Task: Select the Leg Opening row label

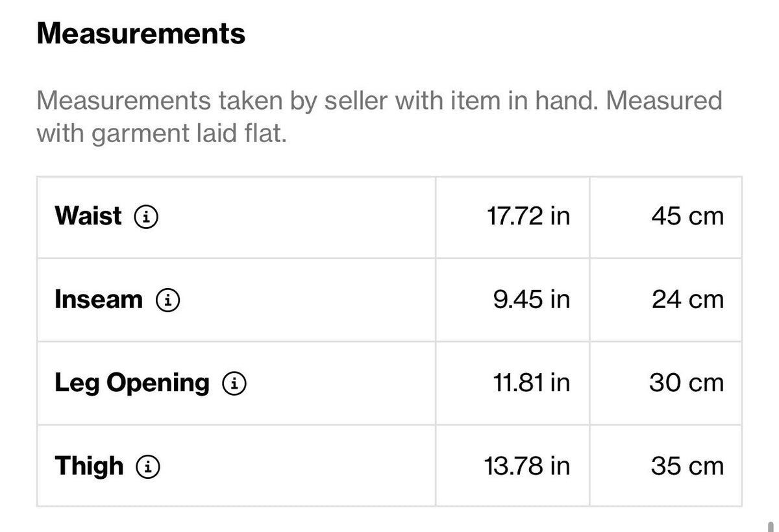Action: (x=132, y=383)
